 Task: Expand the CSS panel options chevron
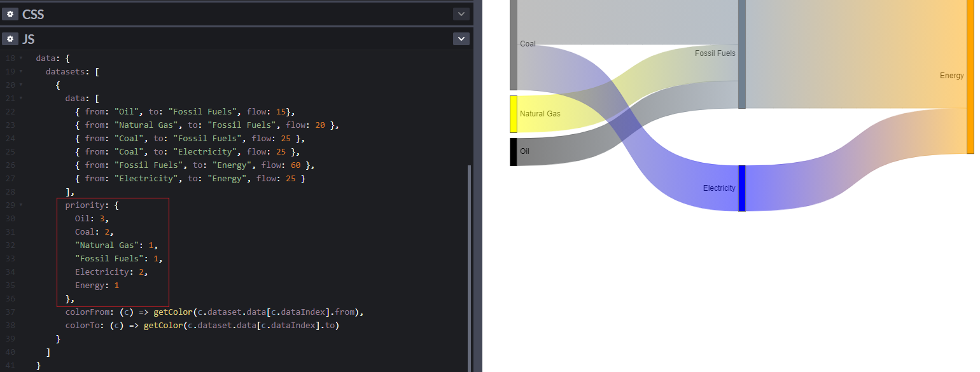[461, 13]
